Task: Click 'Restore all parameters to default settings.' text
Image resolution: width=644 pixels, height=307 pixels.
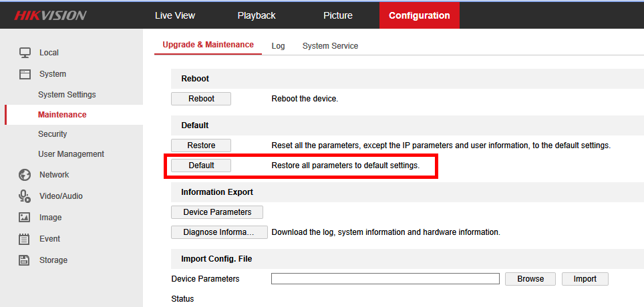Action: click(345, 166)
